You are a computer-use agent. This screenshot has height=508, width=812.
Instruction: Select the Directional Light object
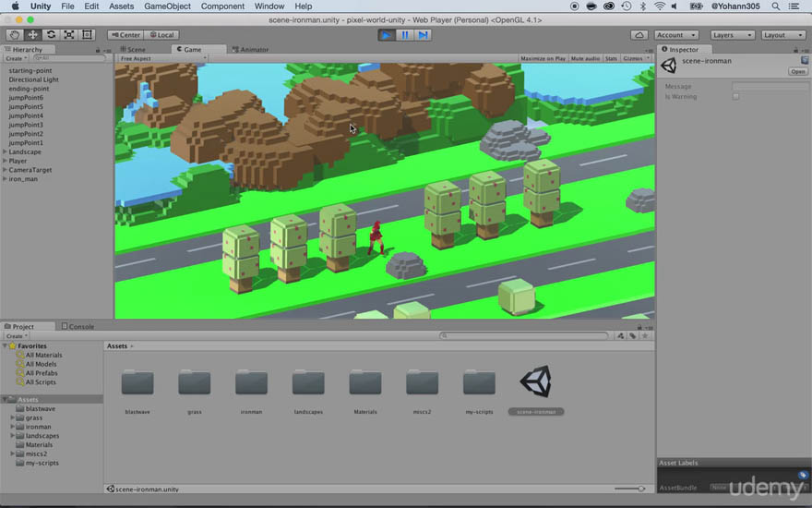point(33,79)
